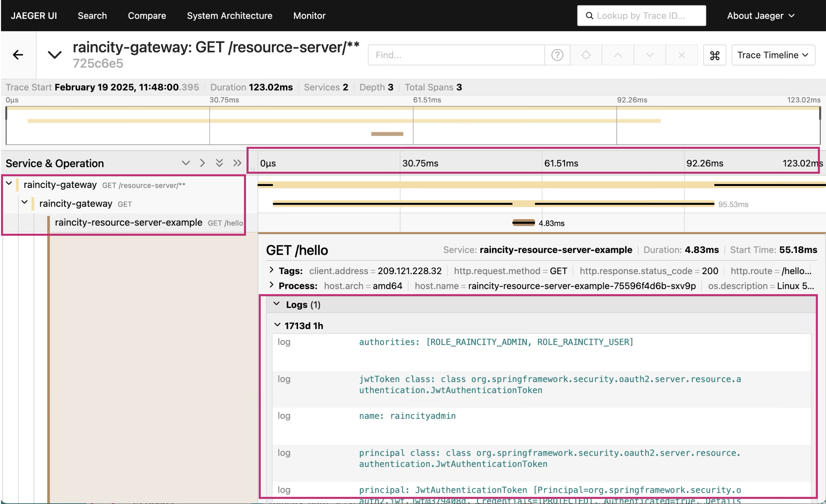The height and width of the screenshot is (504, 826).
Task: Open the Search page in navbar
Action: 92,15
